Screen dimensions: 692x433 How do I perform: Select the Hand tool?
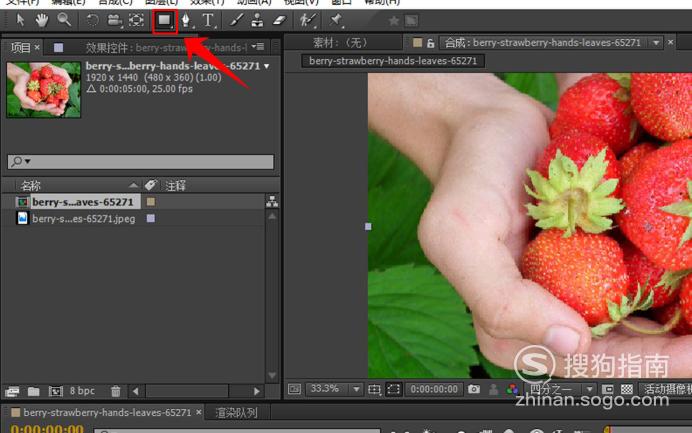coord(41,20)
